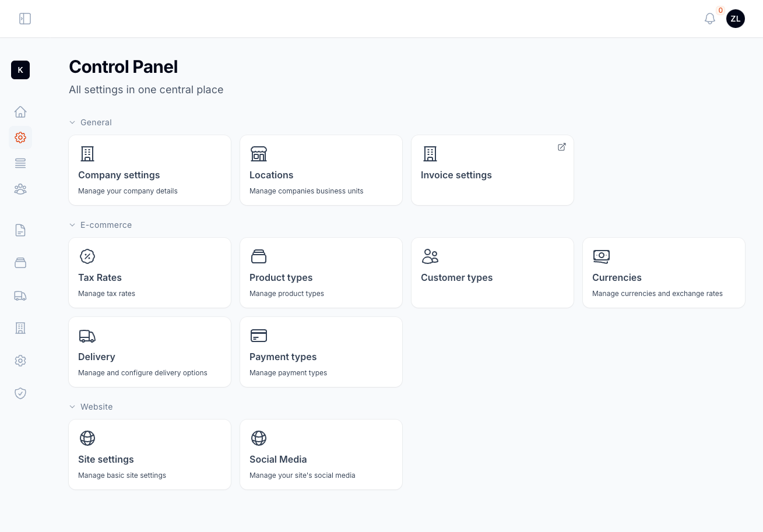Open the document sidebar icon
This screenshot has height=532, width=763.
(x=20, y=230)
